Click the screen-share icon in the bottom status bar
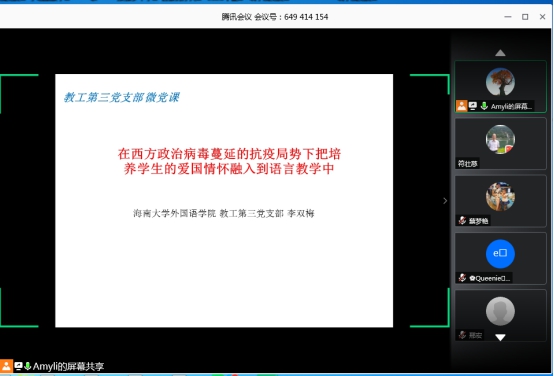This screenshot has width=554, height=376. [18, 366]
